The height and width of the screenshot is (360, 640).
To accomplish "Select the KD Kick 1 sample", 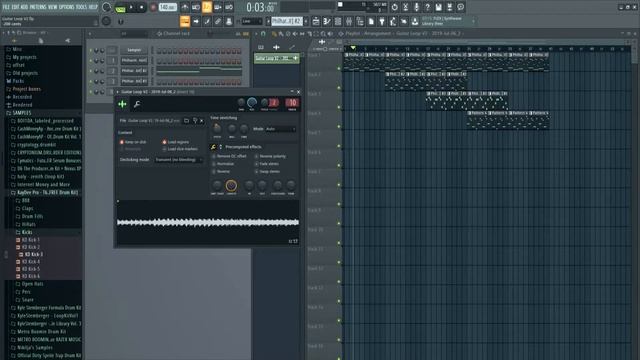I will 31,240.
